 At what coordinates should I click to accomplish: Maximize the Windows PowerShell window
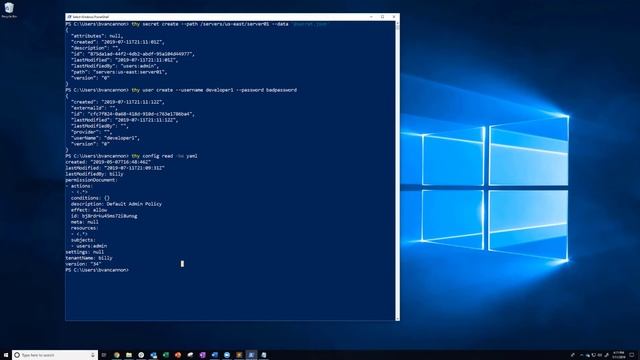[382, 17]
